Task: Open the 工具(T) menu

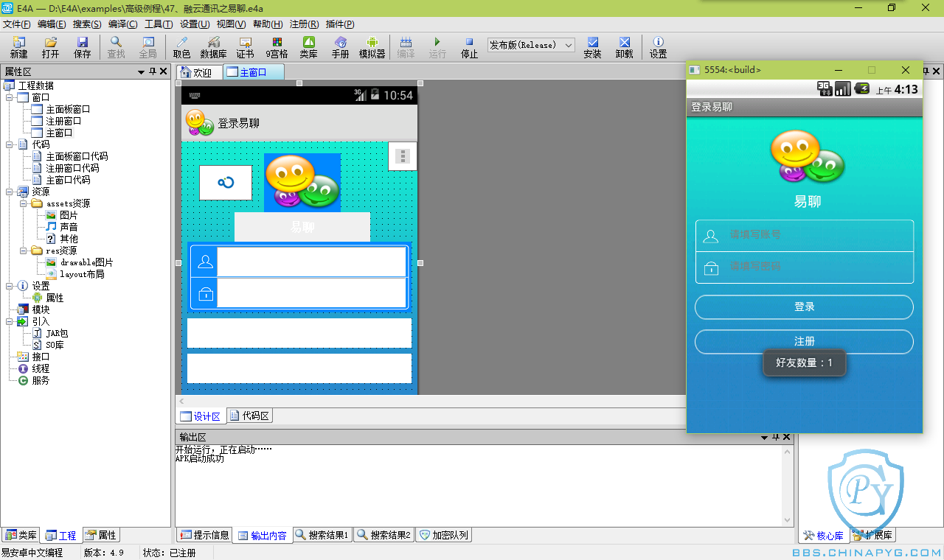Action: click(159, 24)
